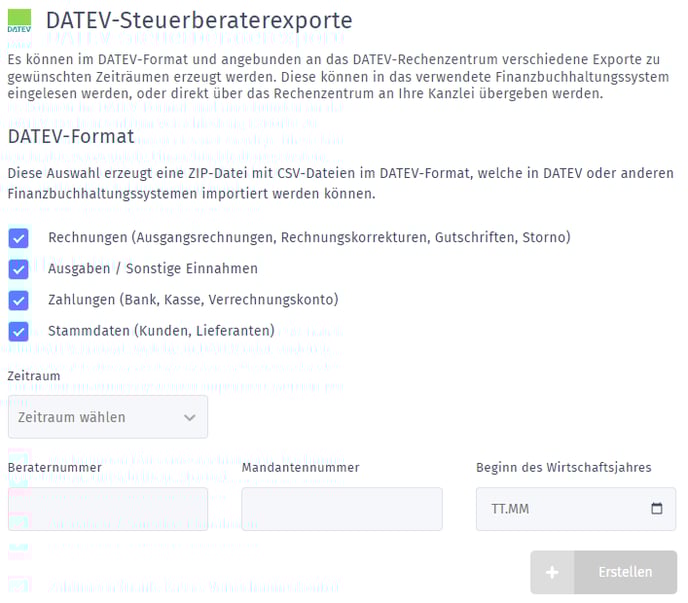Click the Beginn des Wirtschaftsjahres label
The image size is (688, 603).
tap(564, 467)
